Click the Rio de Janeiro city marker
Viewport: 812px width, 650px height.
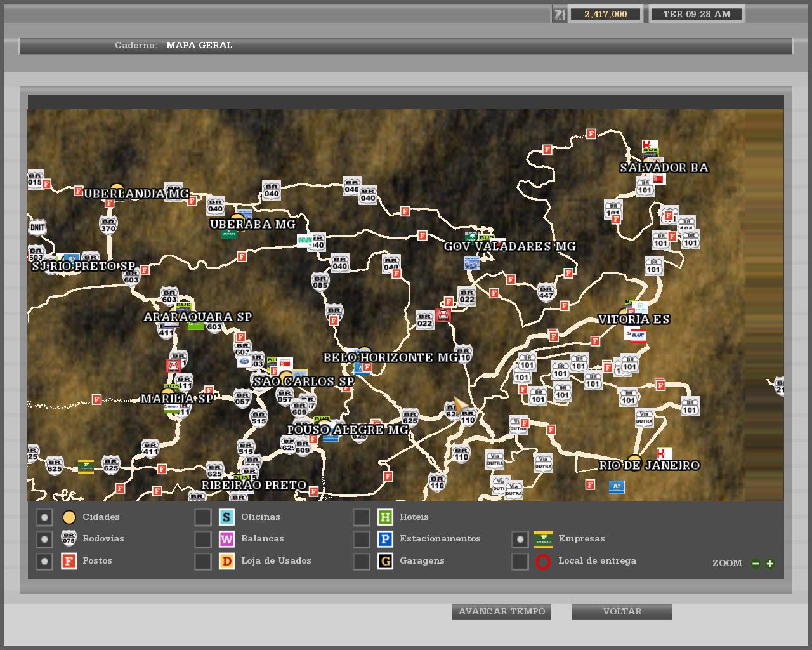(x=634, y=461)
